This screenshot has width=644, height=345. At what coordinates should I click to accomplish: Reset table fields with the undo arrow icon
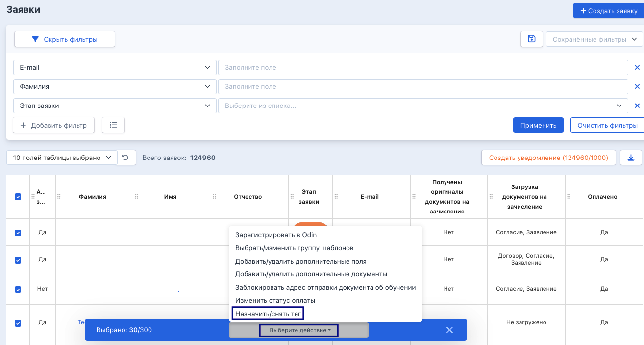tap(126, 158)
